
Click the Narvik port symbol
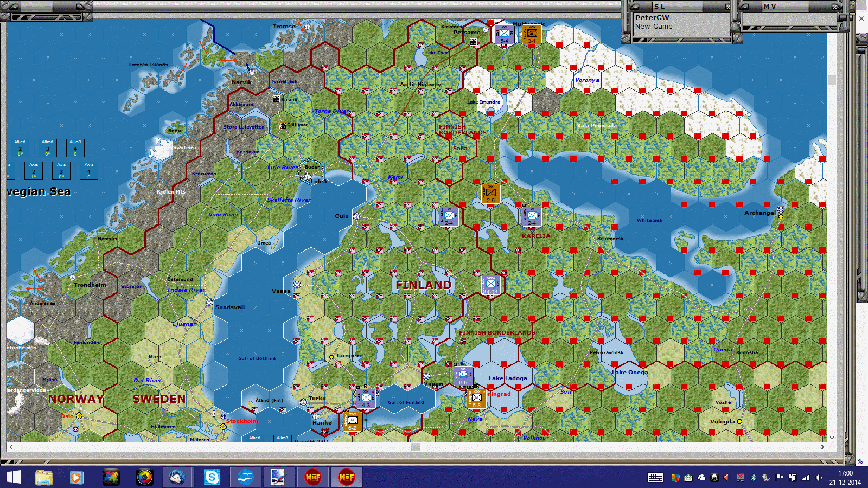tap(251, 71)
